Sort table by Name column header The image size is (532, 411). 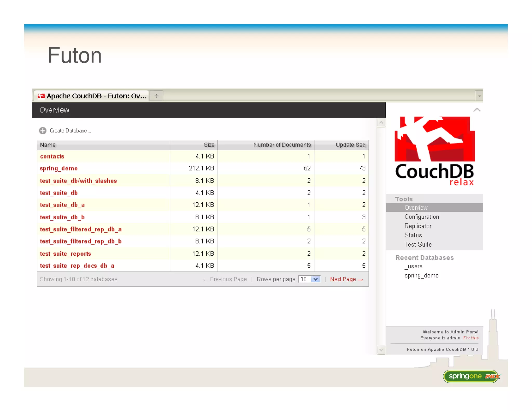[x=48, y=145]
